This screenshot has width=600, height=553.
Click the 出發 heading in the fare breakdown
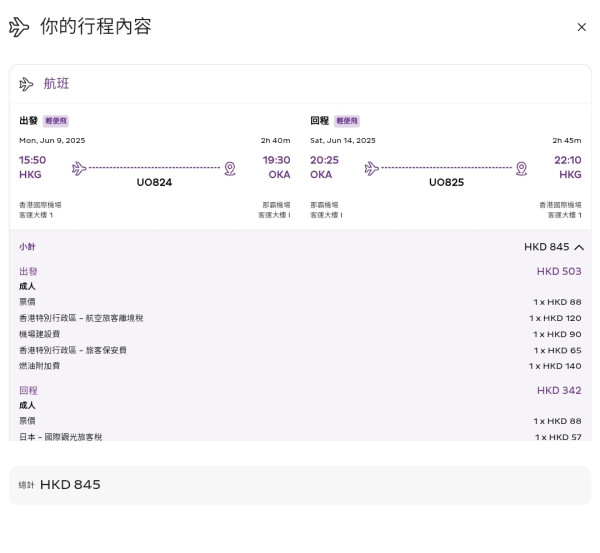pyautogui.click(x=28, y=271)
